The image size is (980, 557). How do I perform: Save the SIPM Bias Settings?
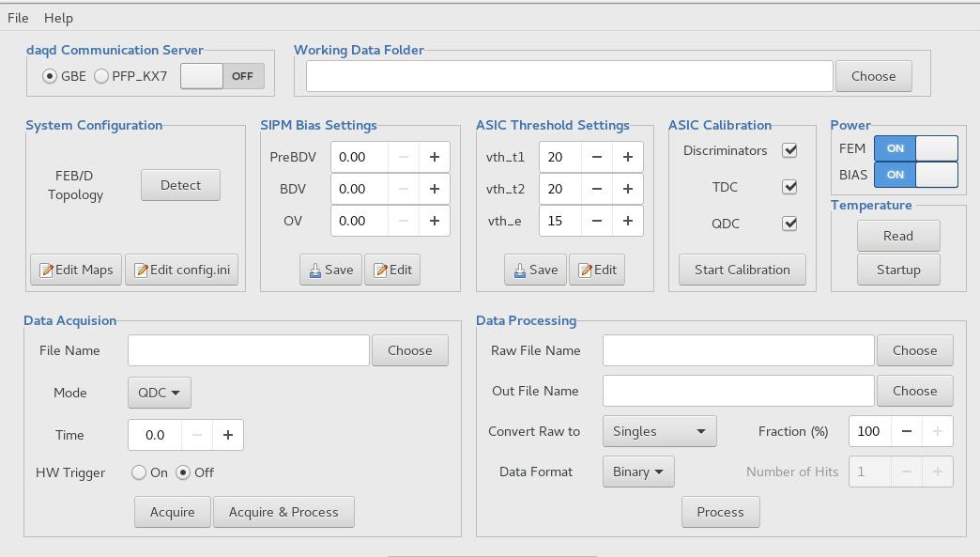[x=330, y=270]
